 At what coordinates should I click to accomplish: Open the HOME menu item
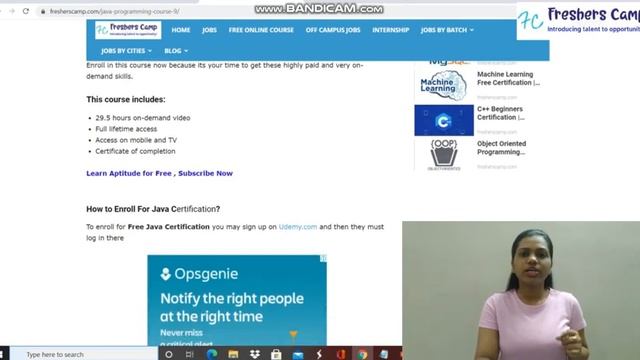click(x=181, y=30)
